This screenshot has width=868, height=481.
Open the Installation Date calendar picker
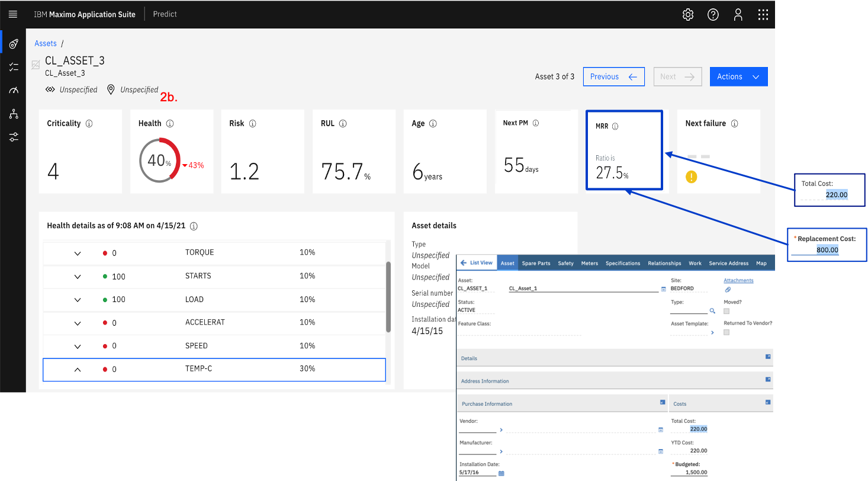click(x=501, y=473)
